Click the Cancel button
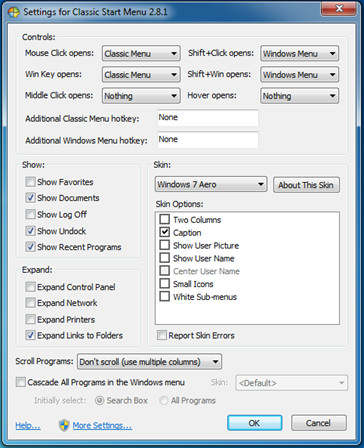Image resolution: width=364 pixels, height=448 pixels. coord(319,423)
